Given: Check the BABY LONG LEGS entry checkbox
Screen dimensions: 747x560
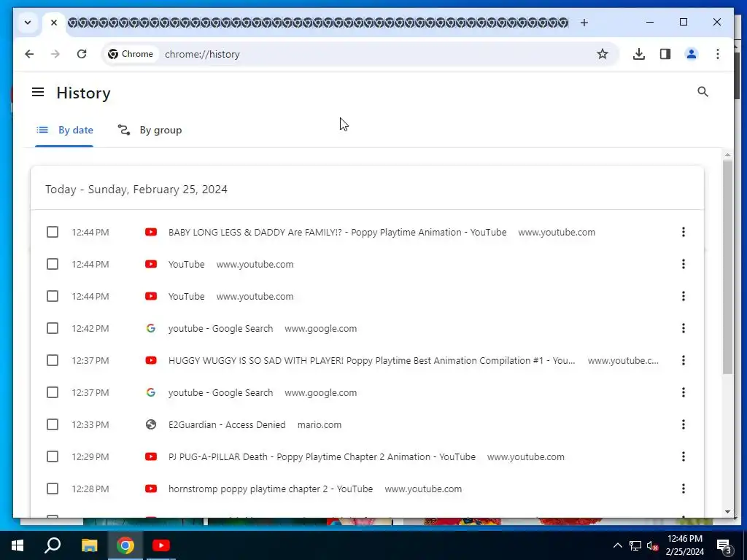Looking at the screenshot, I should (x=53, y=232).
